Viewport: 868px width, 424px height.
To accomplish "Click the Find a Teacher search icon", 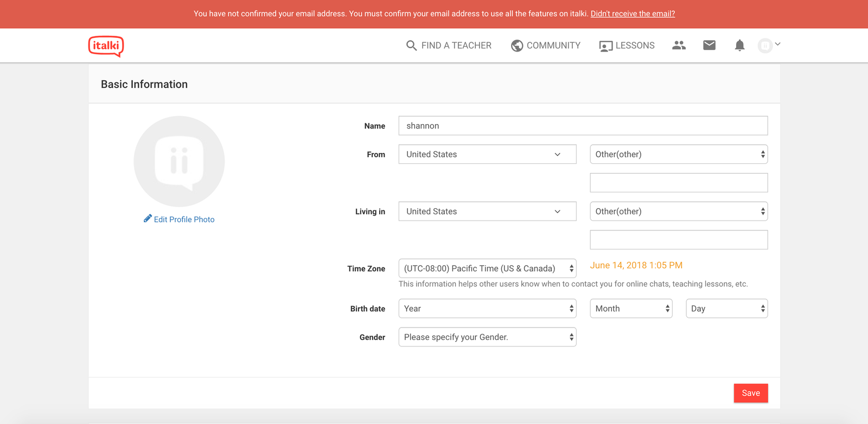I will click(x=411, y=46).
